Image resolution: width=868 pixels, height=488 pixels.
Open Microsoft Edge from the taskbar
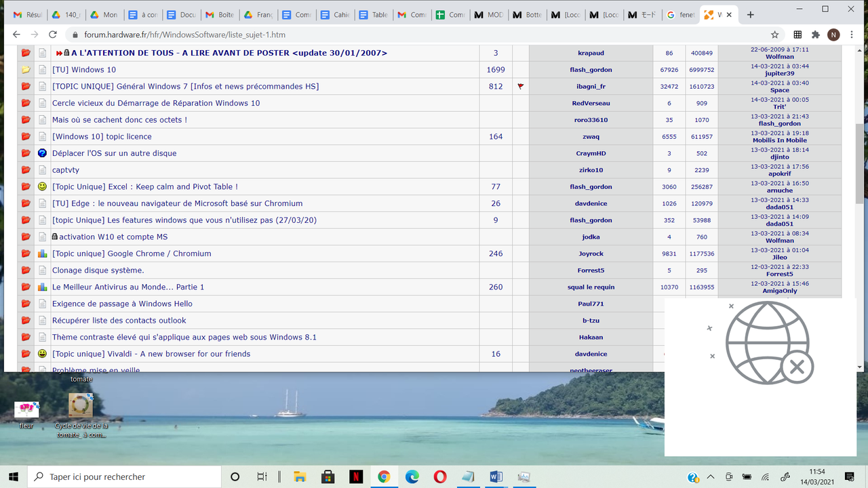coord(412,476)
